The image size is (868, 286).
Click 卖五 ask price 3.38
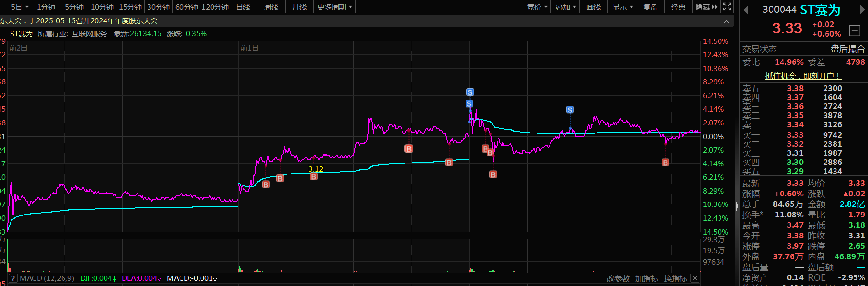(x=795, y=89)
